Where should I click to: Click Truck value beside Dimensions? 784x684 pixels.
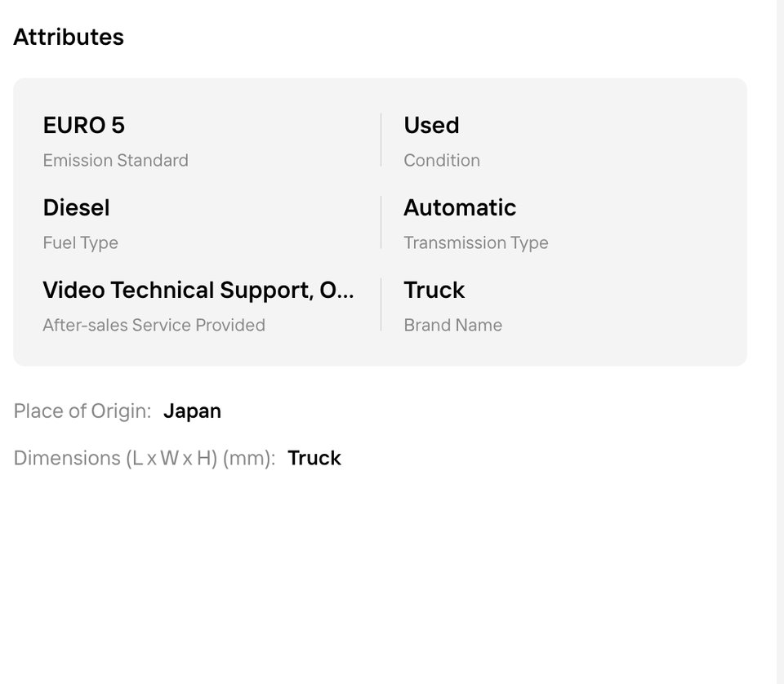[314, 458]
